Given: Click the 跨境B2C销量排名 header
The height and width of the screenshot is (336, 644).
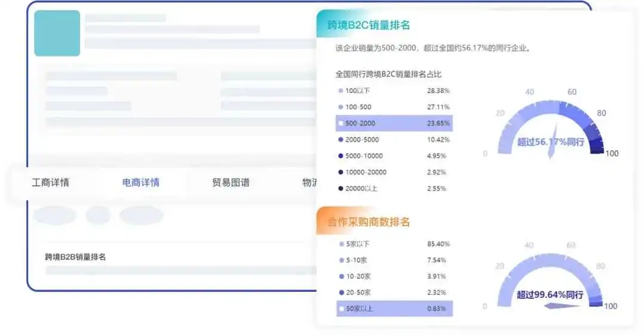Looking at the screenshot, I should (x=369, y=25).
